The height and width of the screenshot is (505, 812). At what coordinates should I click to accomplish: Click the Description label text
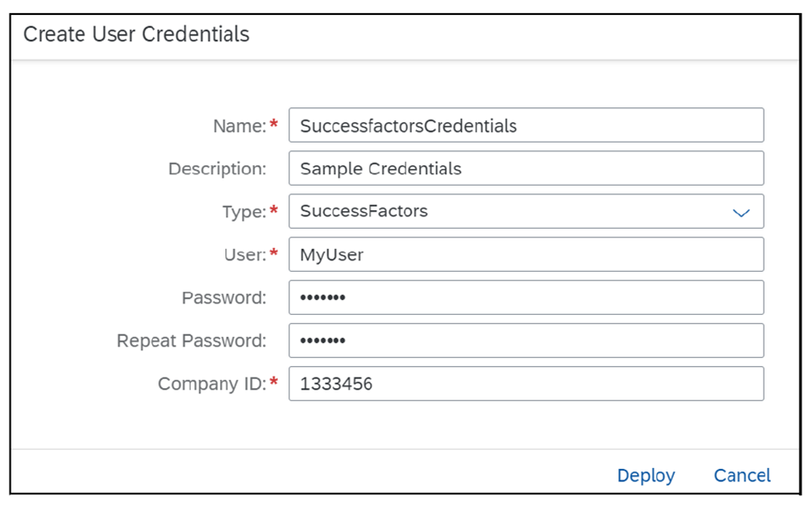pyautogui.click(x=216, y=169)
